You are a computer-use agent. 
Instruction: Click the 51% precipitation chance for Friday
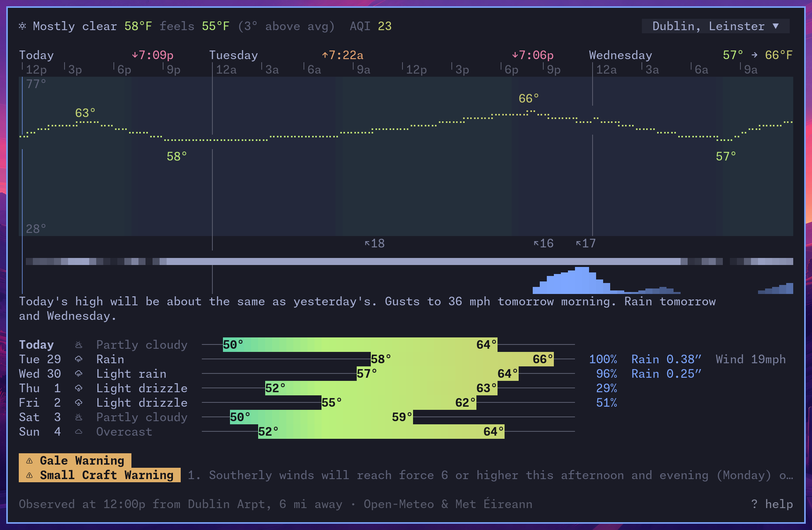click(x=607, y=403)
